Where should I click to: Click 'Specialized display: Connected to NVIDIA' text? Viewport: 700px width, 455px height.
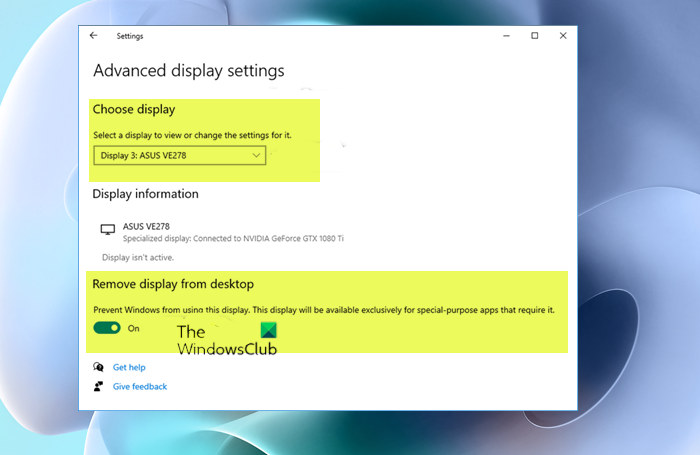click(233, 238)
